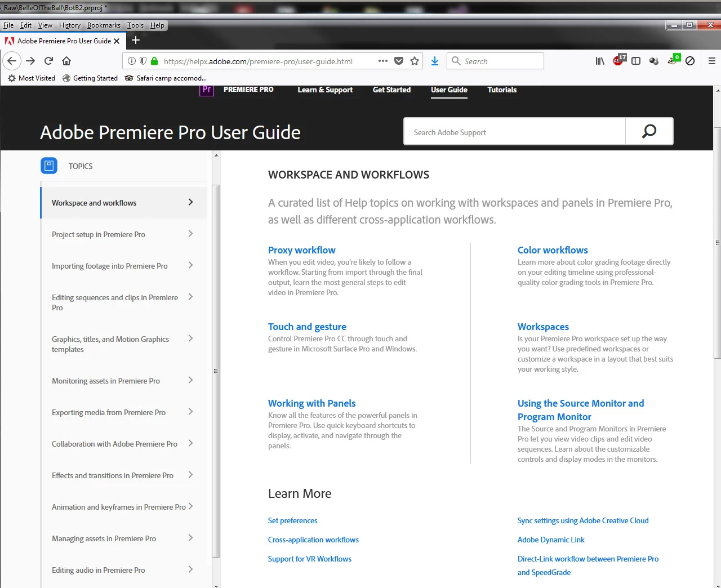
Task: Go to Tutorials nav tab
Action: (x=502, y=90)
